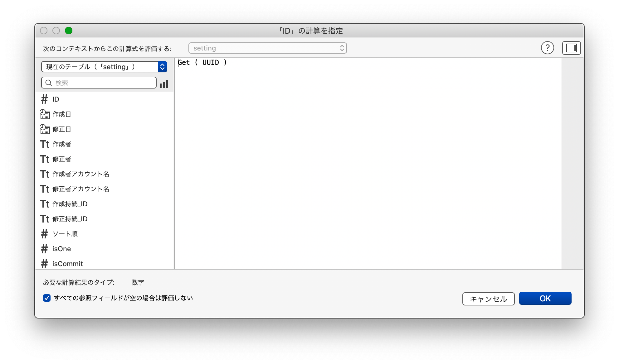Click the キャンセル button
The width and height of the screenshot is (619, 364).
click(x=488, y=298)
